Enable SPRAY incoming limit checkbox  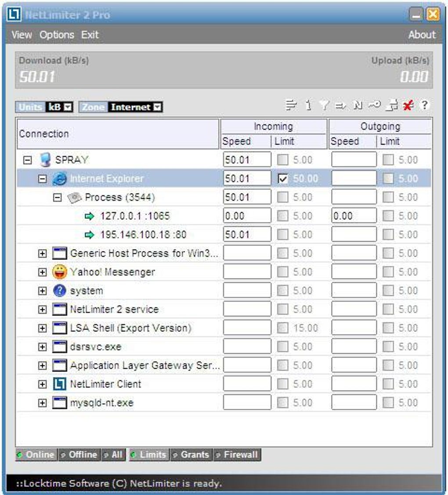[283, 160]
